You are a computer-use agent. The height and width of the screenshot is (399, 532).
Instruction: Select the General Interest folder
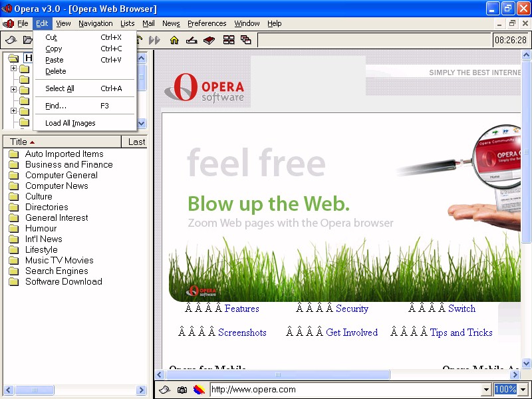(x=57, y=218)
